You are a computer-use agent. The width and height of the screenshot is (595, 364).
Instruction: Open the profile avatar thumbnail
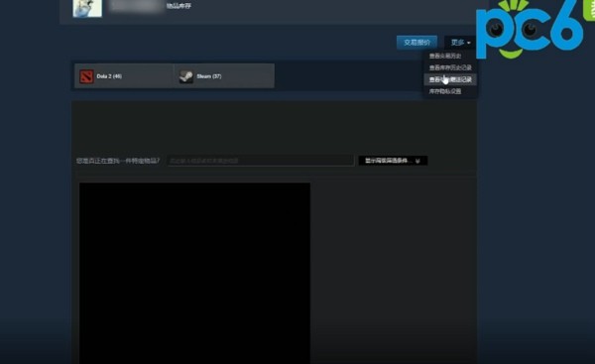click(x=87, y=8)
